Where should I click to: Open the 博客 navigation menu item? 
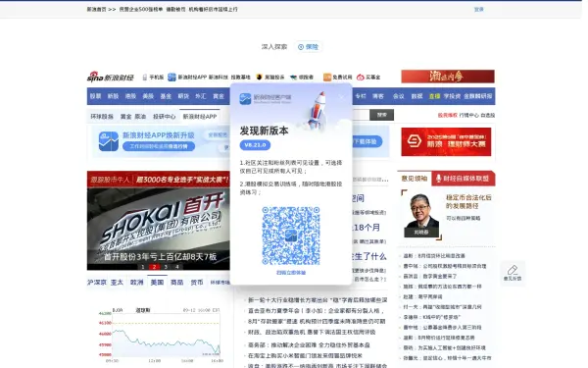(378, 96)
